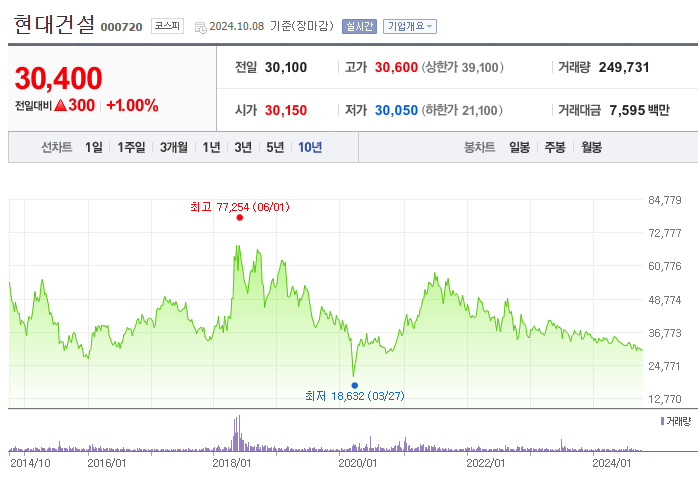Click the 84,779 y-axis label
The image size is (698, 483).
pos(665,200)
